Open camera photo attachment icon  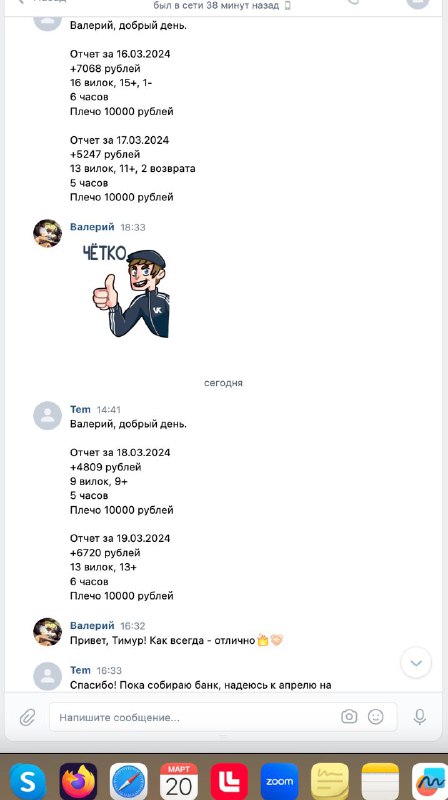tap(349, 716)
